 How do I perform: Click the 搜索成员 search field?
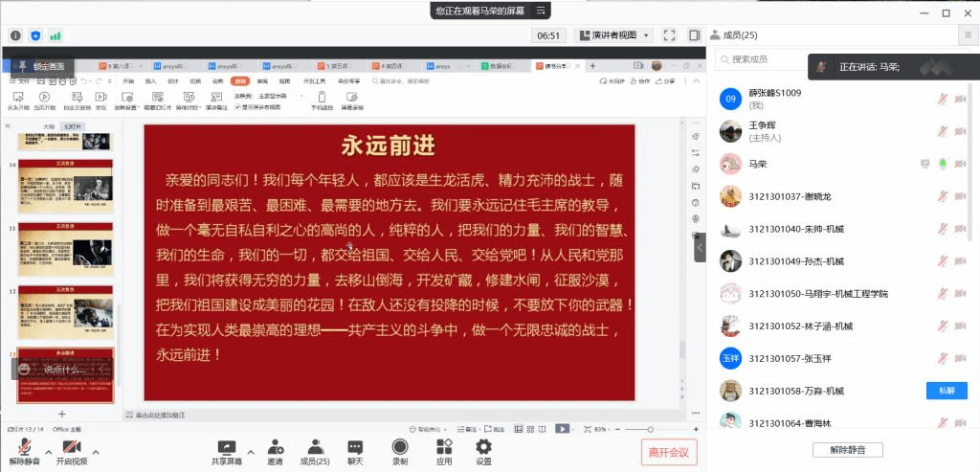click(x=766, y=59)
